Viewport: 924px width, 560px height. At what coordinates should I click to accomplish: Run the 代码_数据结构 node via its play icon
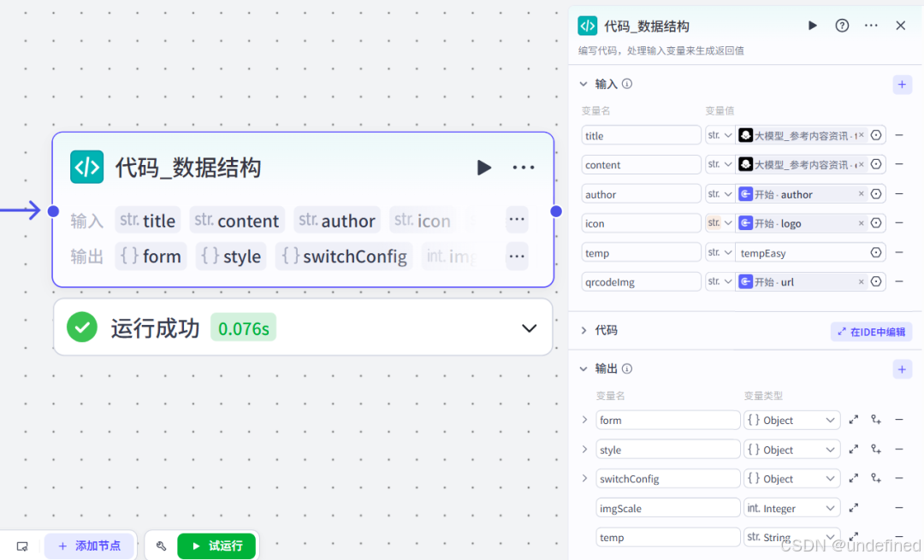click(484, 168)
